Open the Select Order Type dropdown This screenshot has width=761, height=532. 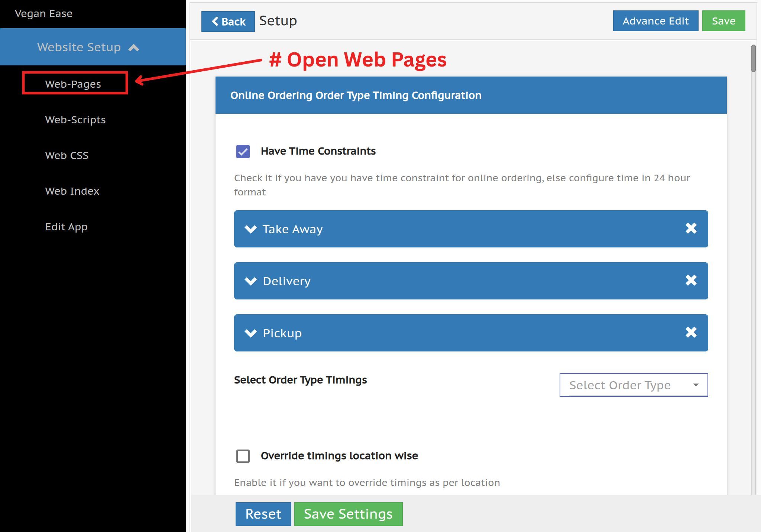[x=633, y=385]
